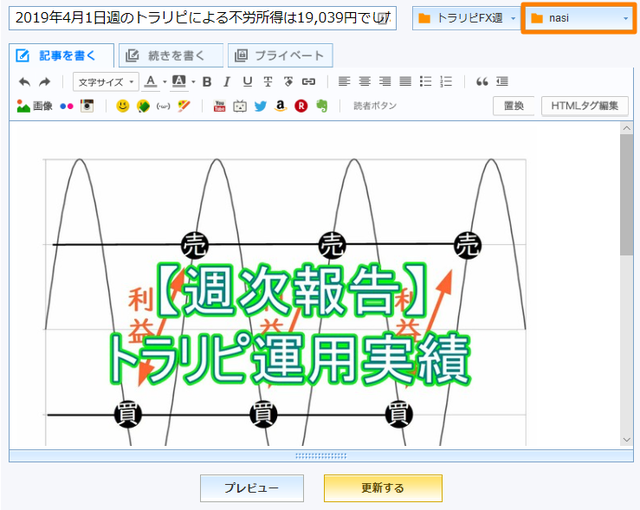This screenshot has width=640, height=510.
Task: Justify text alignment
Action: [x=405, y=82]
